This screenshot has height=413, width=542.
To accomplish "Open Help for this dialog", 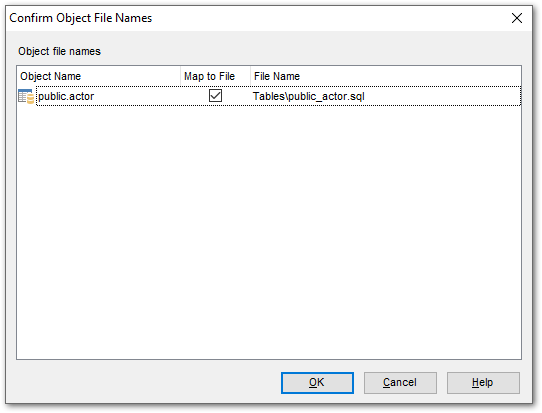I will coord(483,383).
